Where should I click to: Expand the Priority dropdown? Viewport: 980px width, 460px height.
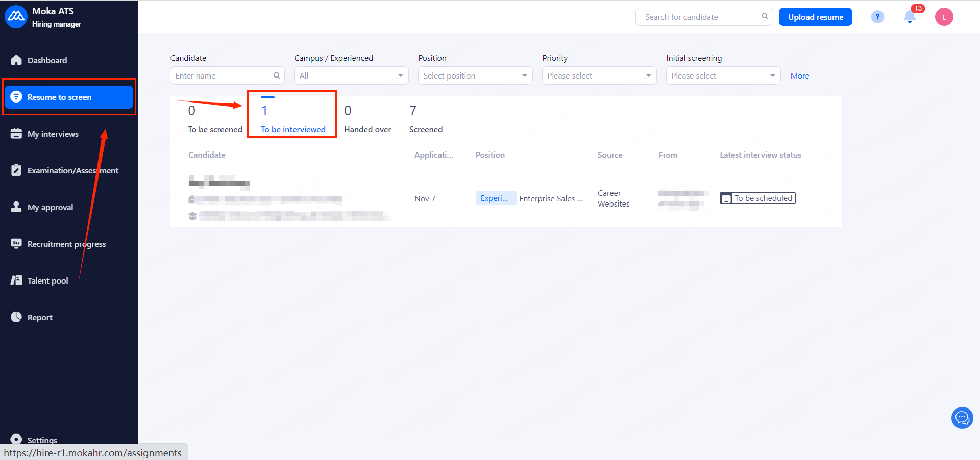point(599,75)
